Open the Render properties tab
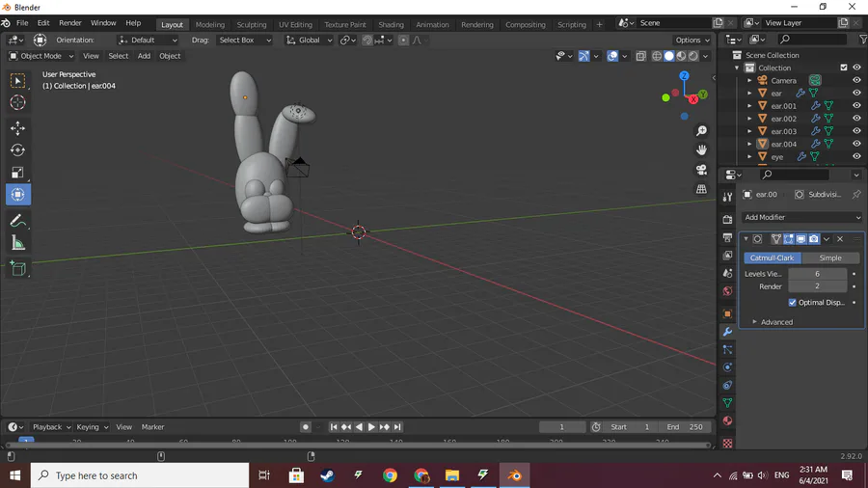Image resolution: width=868 pixels, height=488 pixels. (x=727, y=219)
